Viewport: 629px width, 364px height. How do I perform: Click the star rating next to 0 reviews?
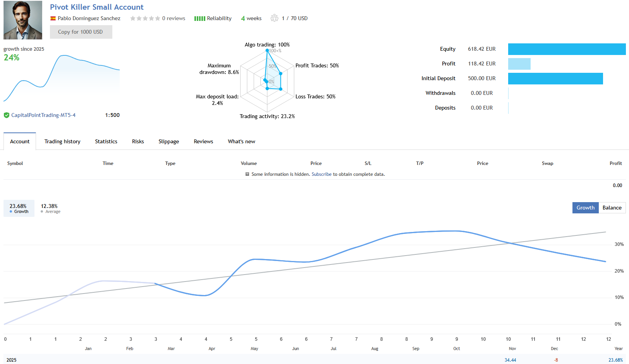(x=145, y=18)
